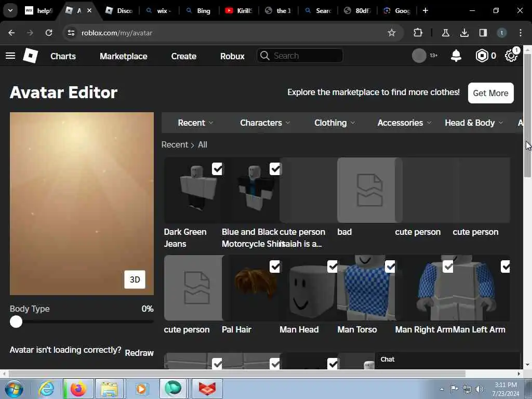The image size is (532, 399).
Task: Open the Marketplace page
Action: click(124, 56)
